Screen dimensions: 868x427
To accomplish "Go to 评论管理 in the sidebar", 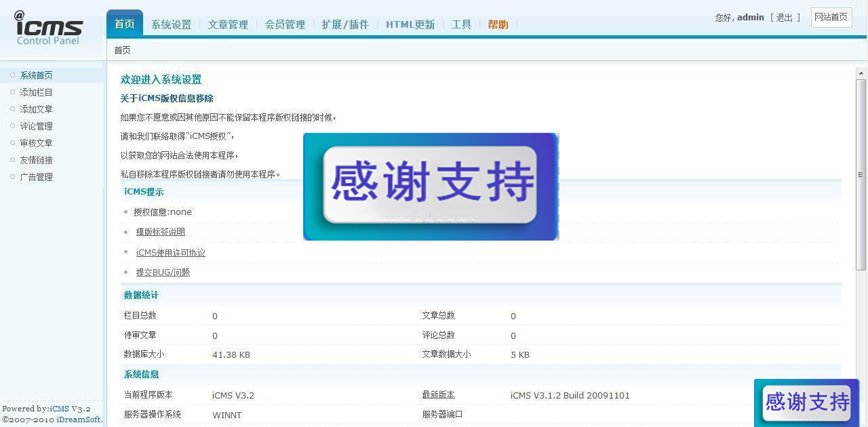I will coord(37,126).
